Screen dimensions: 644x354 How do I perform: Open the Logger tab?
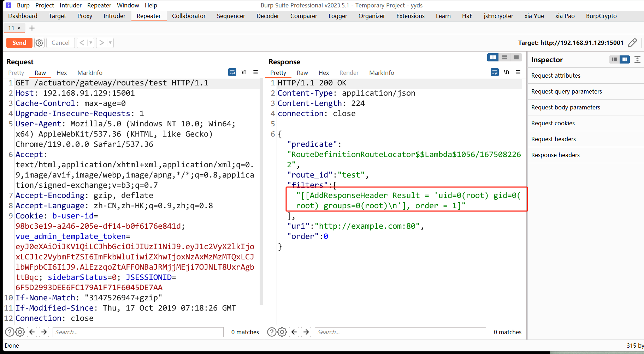tap(338, 16)
